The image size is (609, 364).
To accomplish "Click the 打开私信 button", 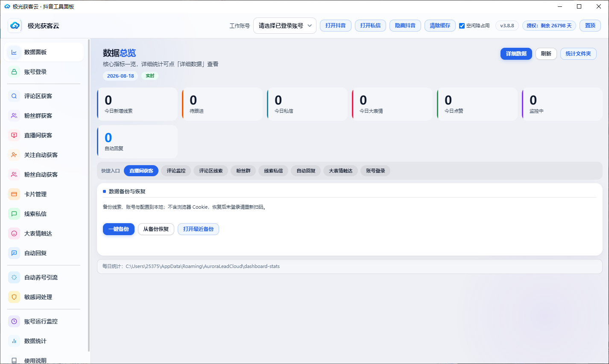I will [x=370, y=26].
